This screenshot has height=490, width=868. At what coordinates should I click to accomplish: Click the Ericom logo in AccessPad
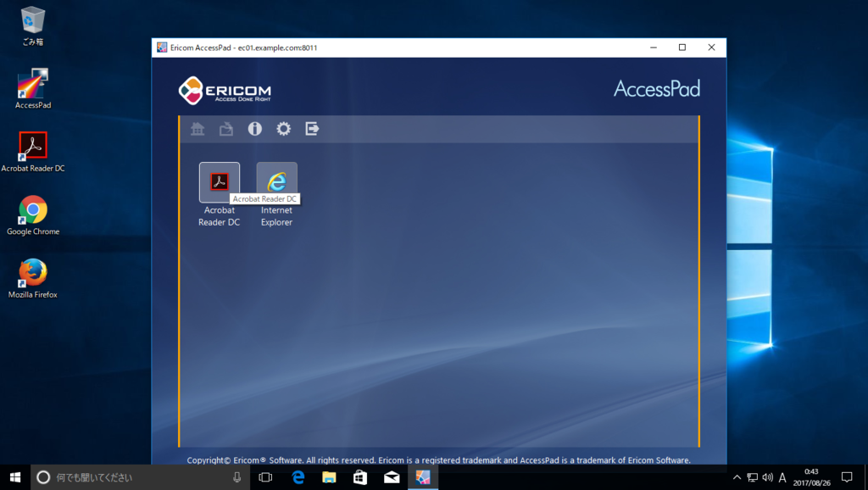click(225, 91)
